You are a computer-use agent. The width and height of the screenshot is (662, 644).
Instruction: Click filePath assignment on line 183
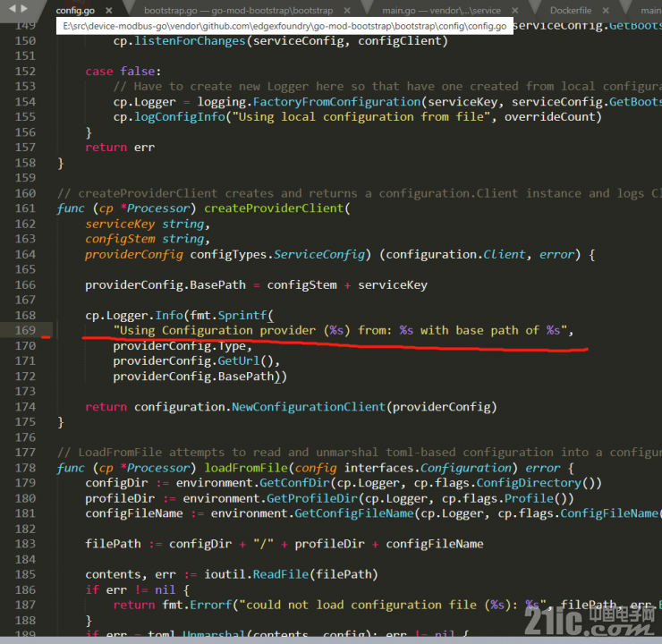(x=284, y=544)
